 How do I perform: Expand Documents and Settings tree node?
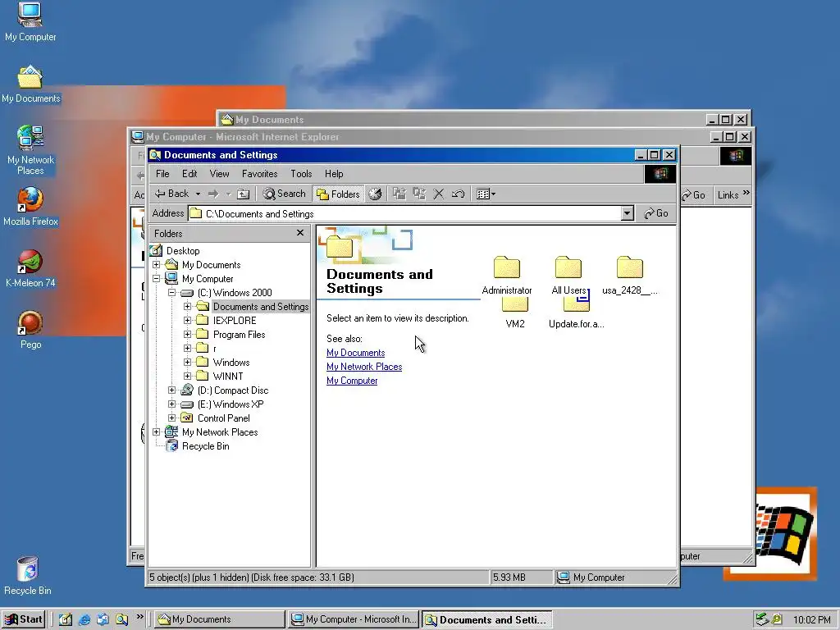(x=188, y=307)
